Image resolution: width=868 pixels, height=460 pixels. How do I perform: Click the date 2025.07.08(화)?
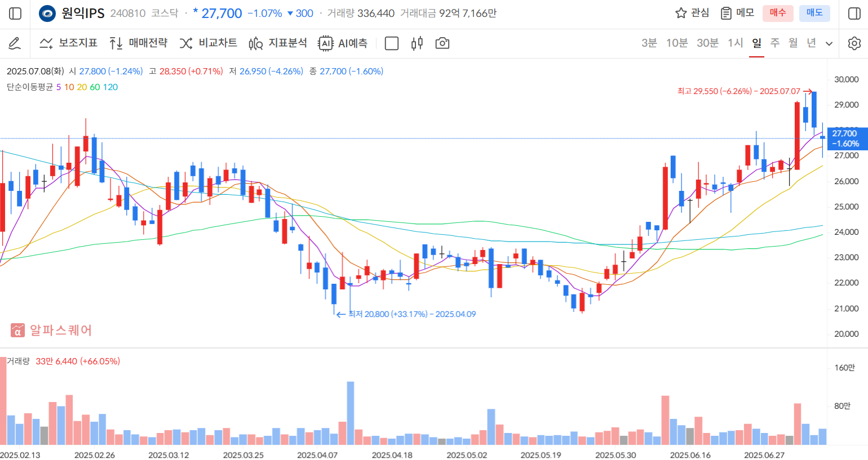pos(35,72)
